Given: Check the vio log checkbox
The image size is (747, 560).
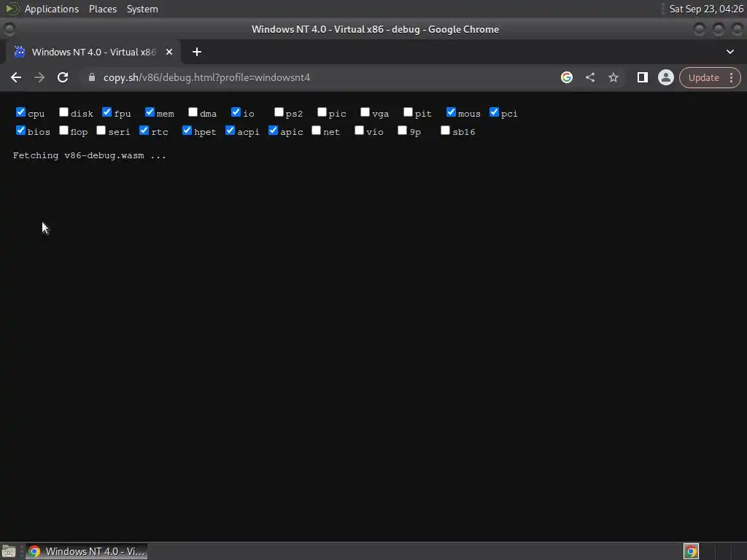Looking at the screenshot, I should pyautogui.click(x=359, y=130).
